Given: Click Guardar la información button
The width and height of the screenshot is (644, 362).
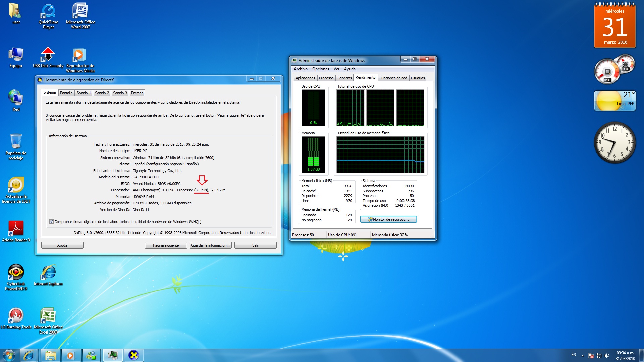Looking at the screenshot, I should (210, 245).
